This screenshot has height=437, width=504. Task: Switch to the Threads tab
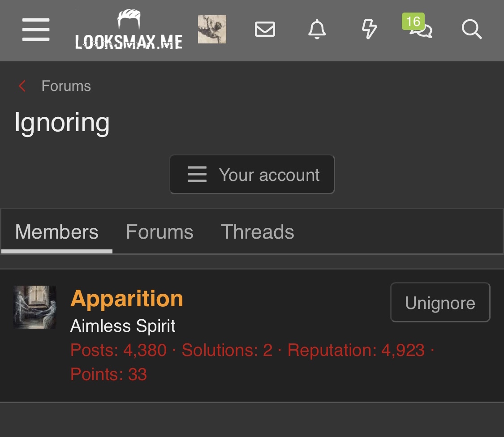coord(258,232)
